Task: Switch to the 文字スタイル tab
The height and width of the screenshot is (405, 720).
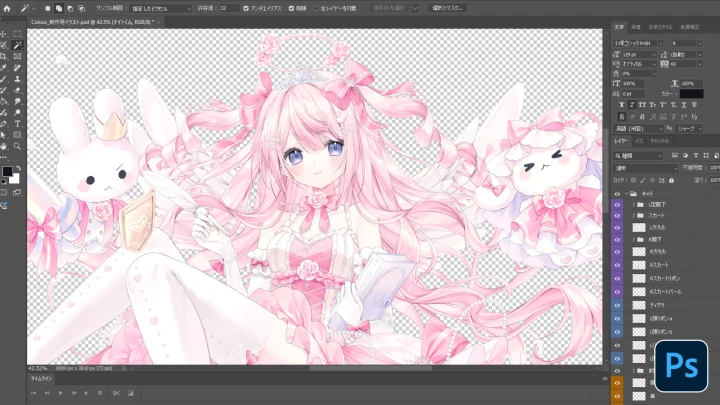Action: [659, 27]
